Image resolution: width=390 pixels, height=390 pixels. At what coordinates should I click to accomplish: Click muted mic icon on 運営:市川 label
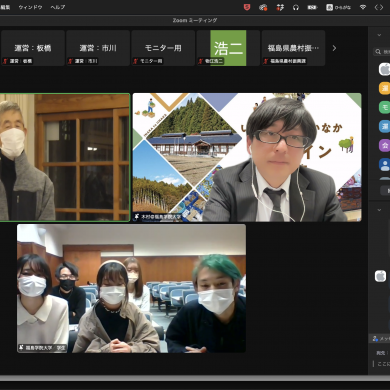pyautogui.click(x=70, y=61)
